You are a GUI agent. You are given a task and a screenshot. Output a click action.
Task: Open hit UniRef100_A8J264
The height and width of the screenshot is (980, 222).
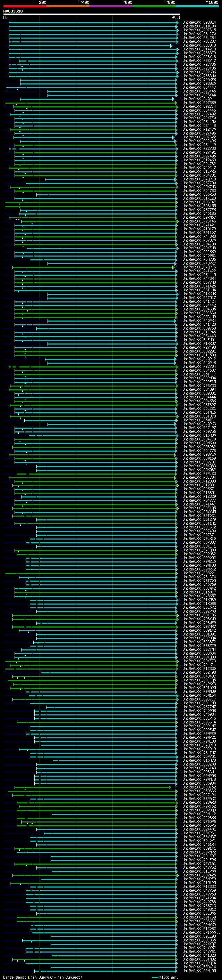coord(199,38)
